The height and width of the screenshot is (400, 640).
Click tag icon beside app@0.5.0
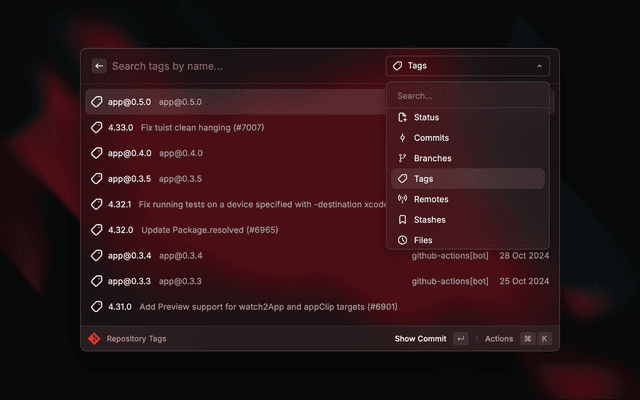coord(97,102)
